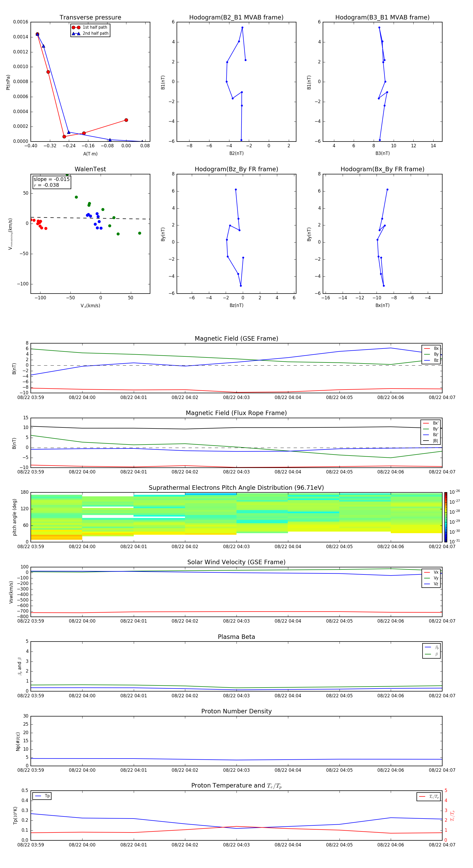Click the 'Solar Wind Velocity (GSE Frame)' title
The image size is (473, 868).
click(x=236, y=562)
